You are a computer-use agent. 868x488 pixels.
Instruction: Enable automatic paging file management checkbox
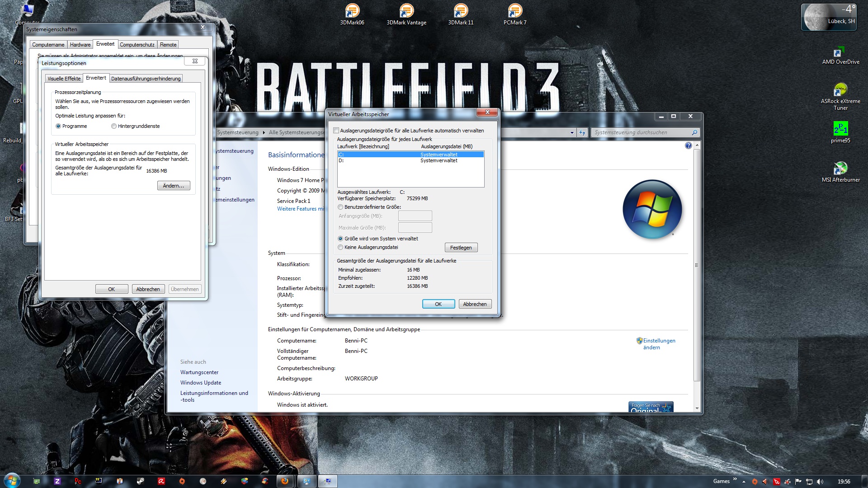[x=336, y=131]
